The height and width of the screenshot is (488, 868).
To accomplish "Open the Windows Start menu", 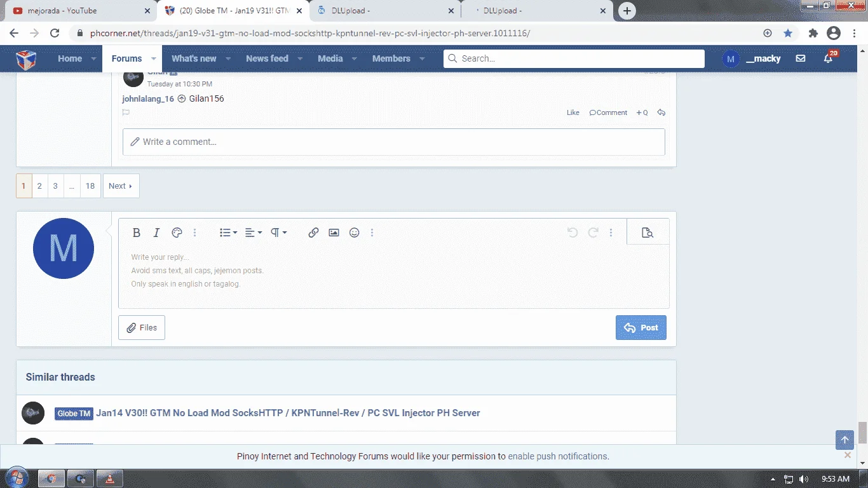I will tap(16, 478).
